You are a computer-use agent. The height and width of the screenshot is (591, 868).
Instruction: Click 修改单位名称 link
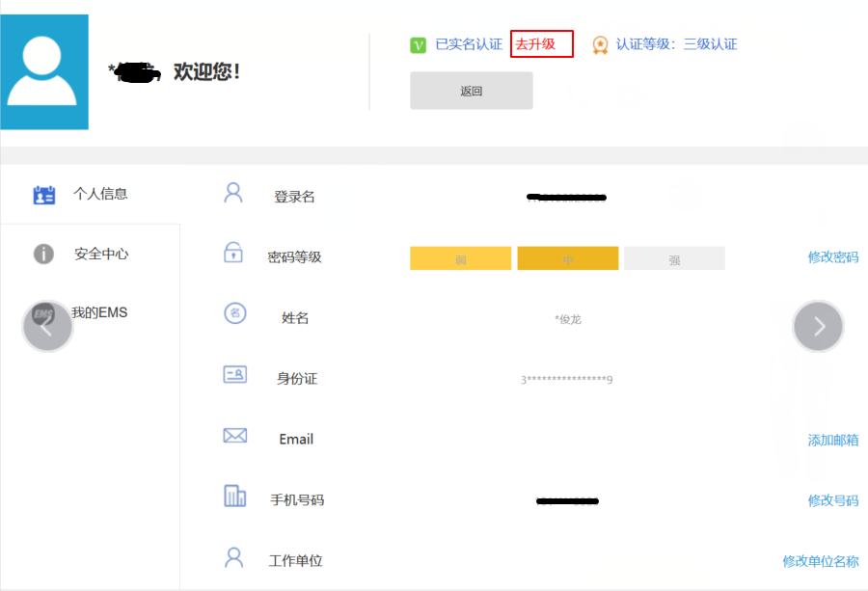tap(820, 561)
